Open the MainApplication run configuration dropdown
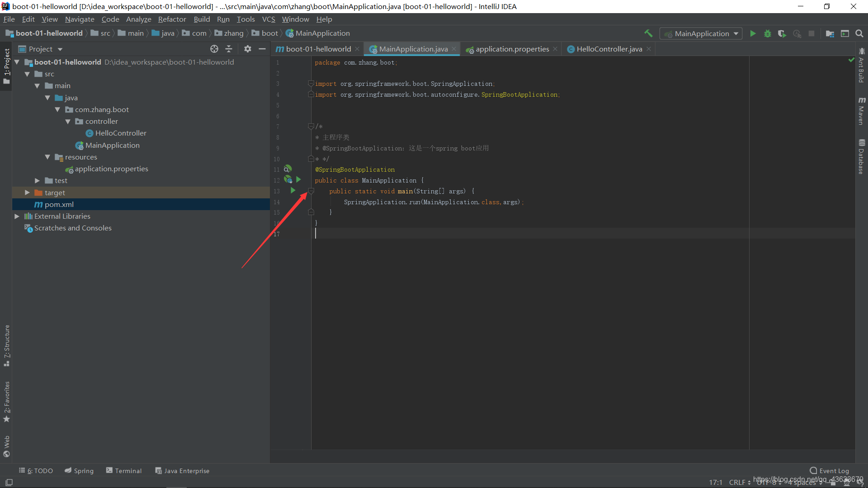868x488 pixels. pos(701,33)
